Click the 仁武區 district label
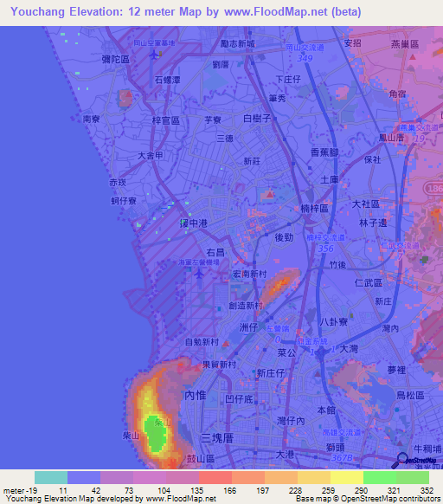The height and width of the screenshot is (504, 443). tap(369, 282)
